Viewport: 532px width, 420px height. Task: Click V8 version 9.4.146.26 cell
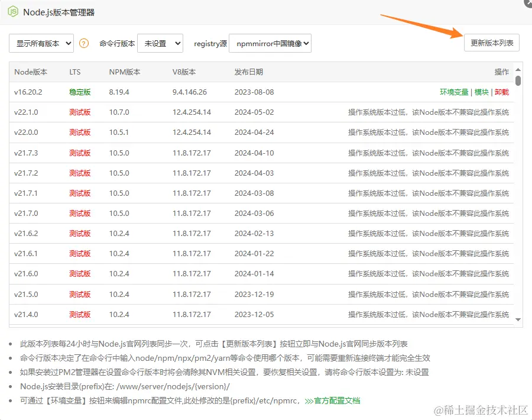point(189,92)
